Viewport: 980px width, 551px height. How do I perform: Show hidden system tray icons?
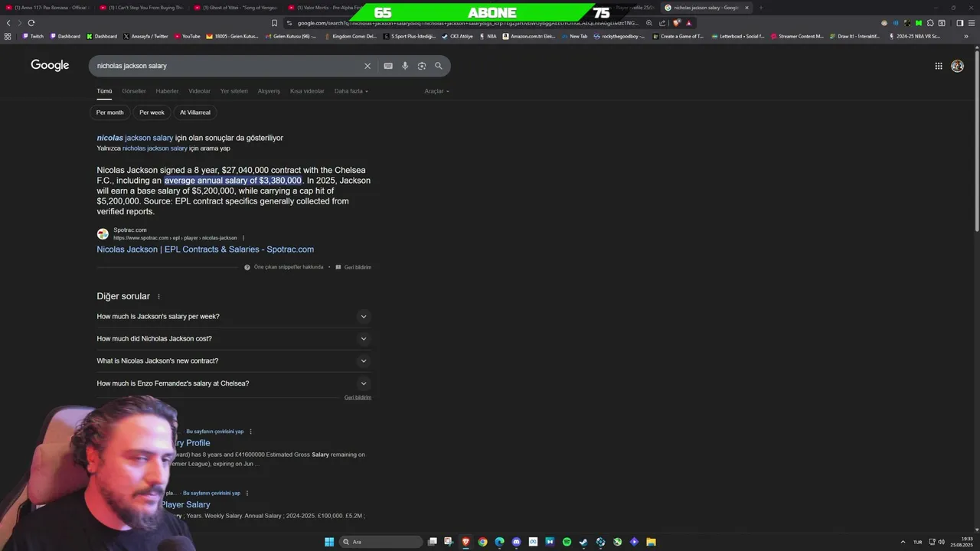(902, 542)
